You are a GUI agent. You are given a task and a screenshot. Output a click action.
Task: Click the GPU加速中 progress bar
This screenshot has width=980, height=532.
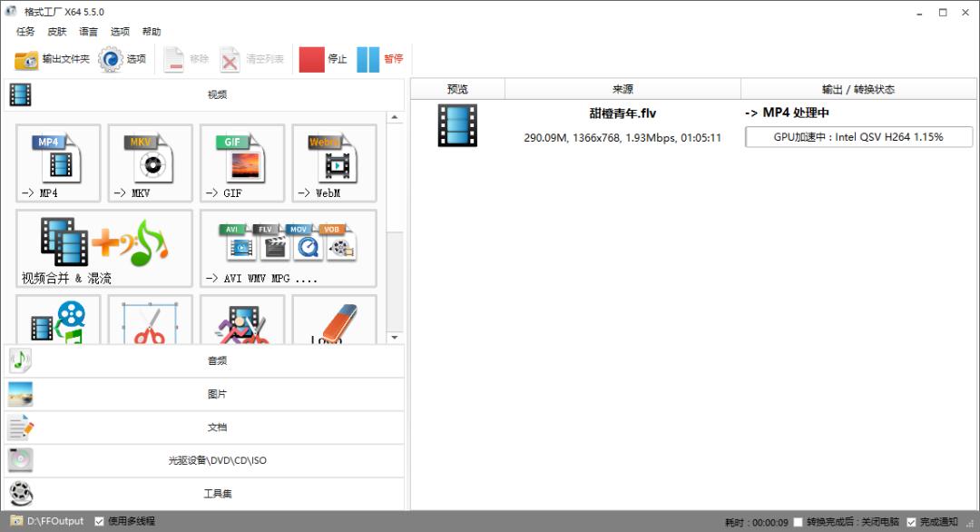[858, 137]
